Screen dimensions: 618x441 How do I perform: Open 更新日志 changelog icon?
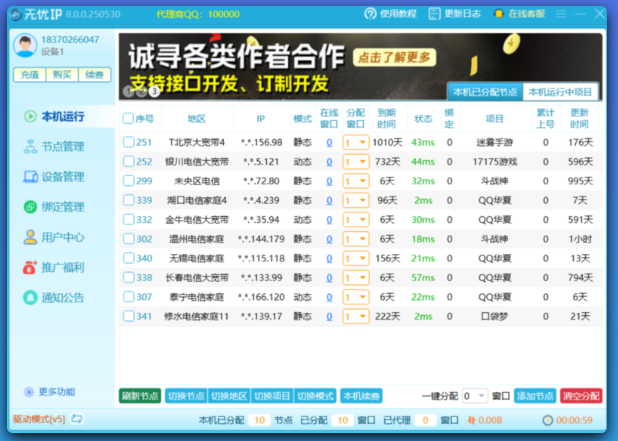click(x=434, y=14)
